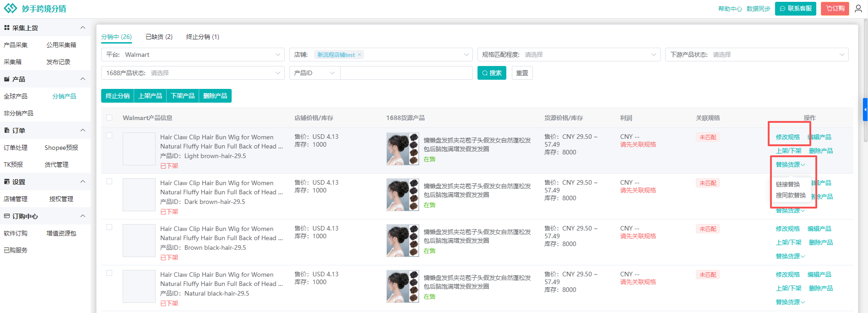This screenshot has height=313, width=868.
Task: Select 搜同款替换 from the dropdown menu
Action: click(x=791, y=195)
